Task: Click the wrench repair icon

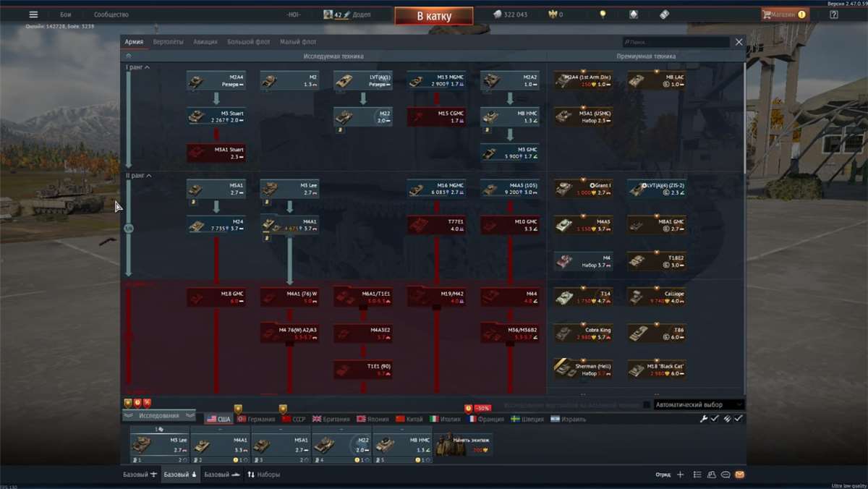Action: coord(704,418)
